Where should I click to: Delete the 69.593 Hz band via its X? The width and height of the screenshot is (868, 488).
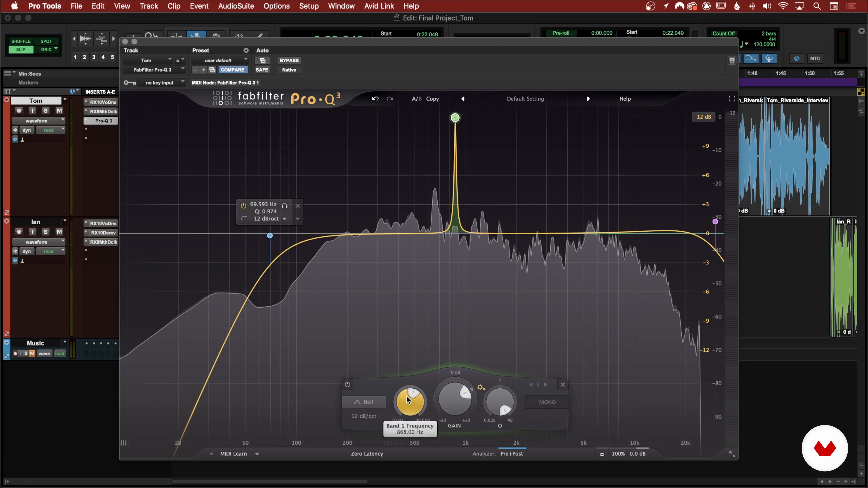pos(297,205)
